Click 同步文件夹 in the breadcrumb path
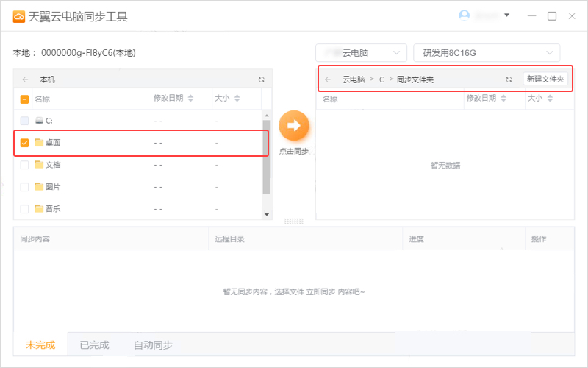 (415, 79)
